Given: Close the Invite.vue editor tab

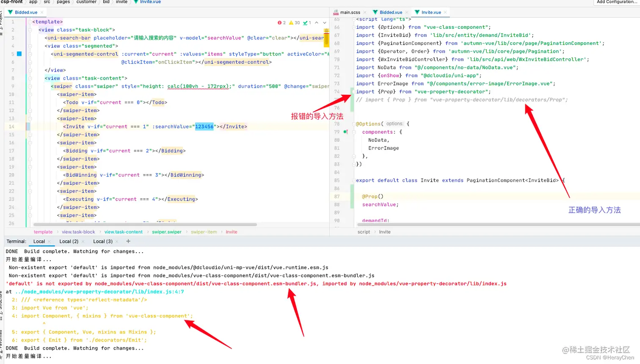Looking at the screenshot, I should pos(445,12).
